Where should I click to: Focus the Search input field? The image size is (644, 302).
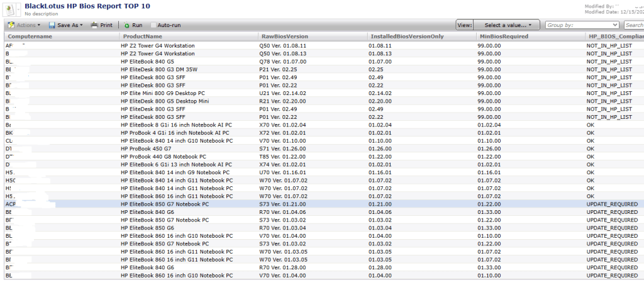pyautogui.click(x=634, y=25)
